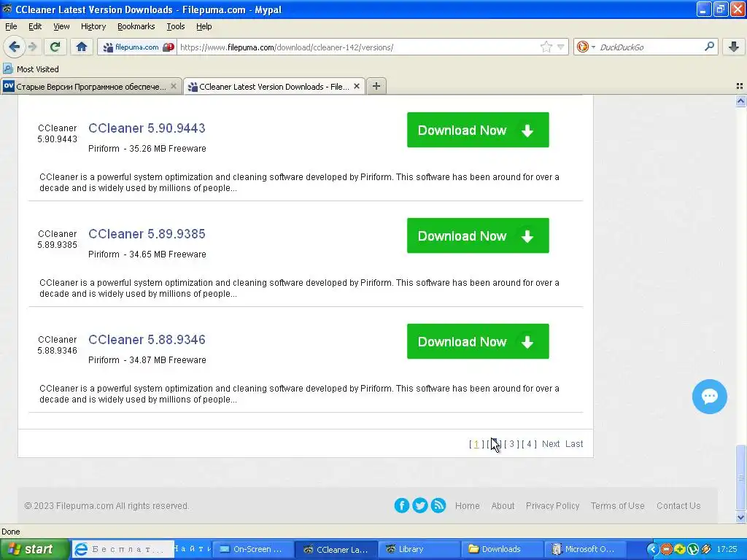The width and height of the screenshot is (747, 560).
Task: Switch to the Downloads taskbar folder
Action: coord(502,549)
